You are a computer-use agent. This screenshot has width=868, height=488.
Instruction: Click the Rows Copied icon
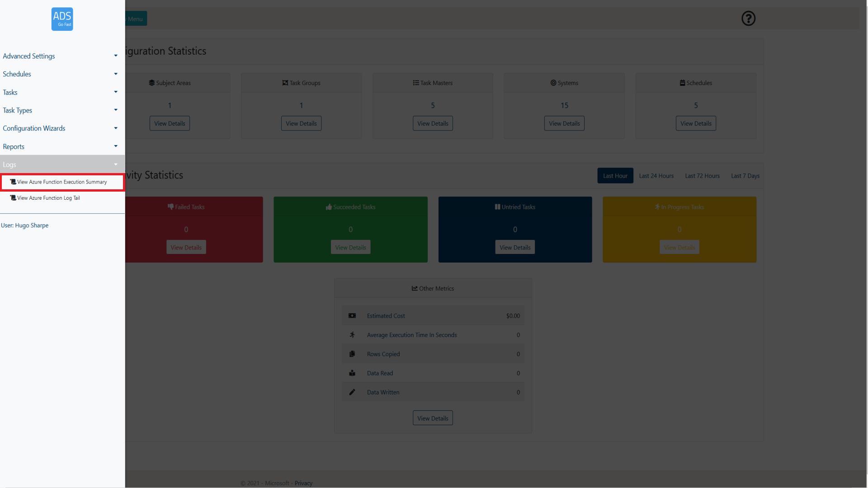352,354
